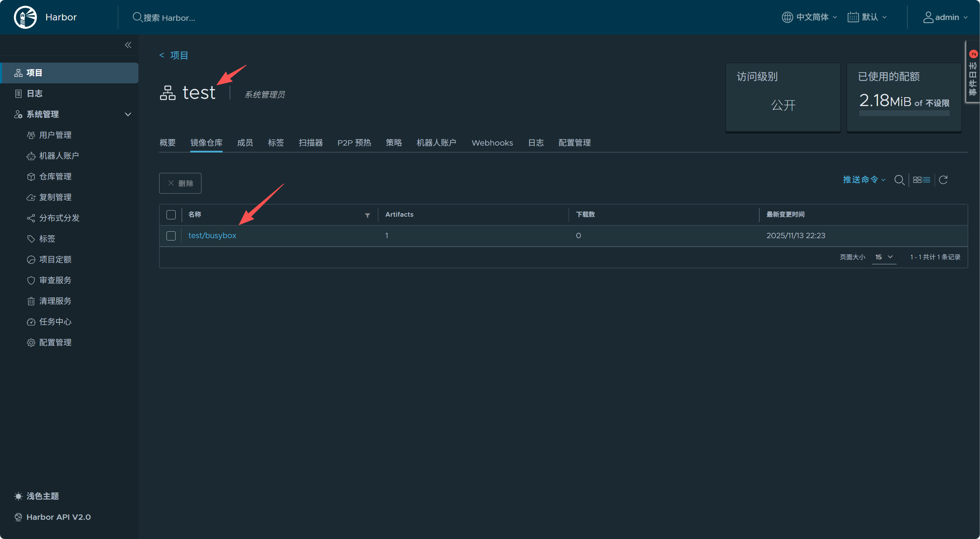
Task: Open the Webhooks tab
Action: (492, 143)
